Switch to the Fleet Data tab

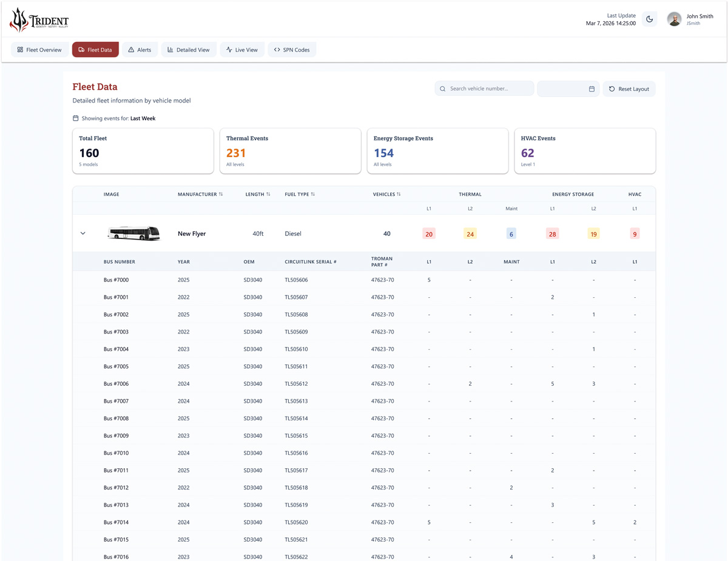95,50
